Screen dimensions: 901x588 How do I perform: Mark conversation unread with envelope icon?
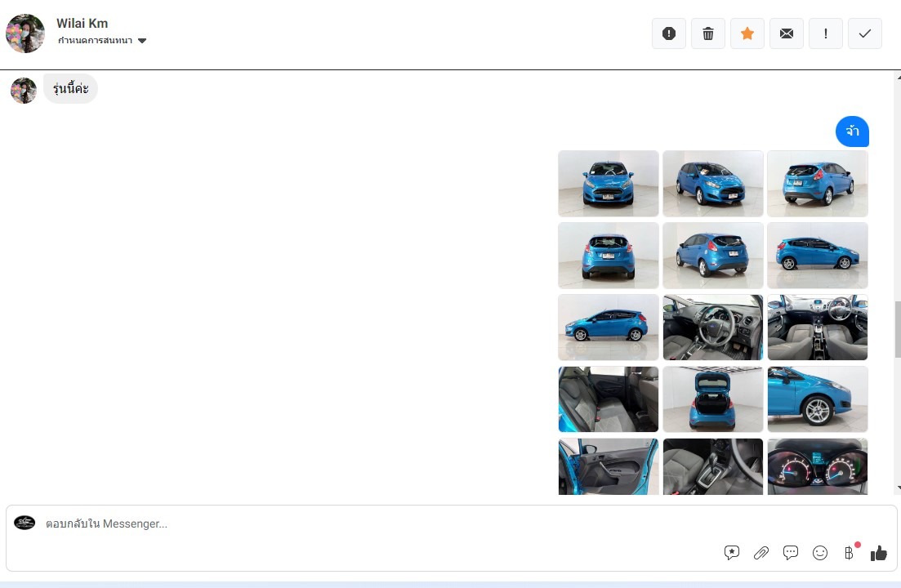(x=787, y=33)
